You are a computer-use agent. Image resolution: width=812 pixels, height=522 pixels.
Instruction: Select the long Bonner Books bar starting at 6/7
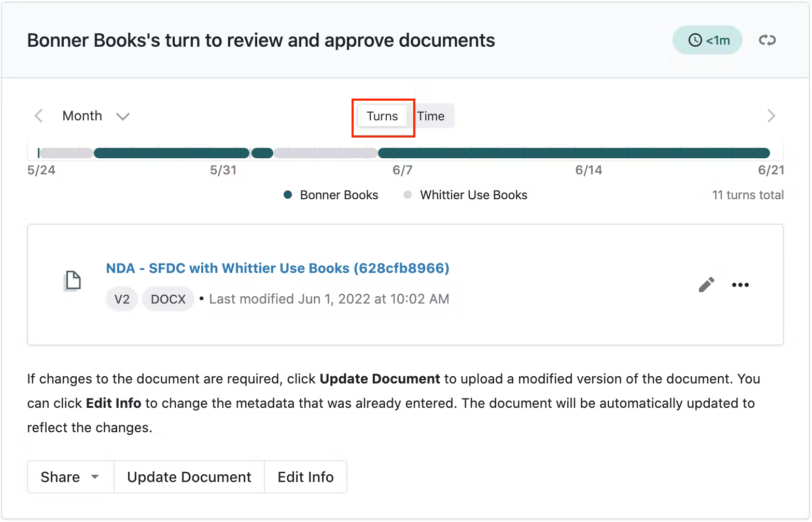(573, 153)
